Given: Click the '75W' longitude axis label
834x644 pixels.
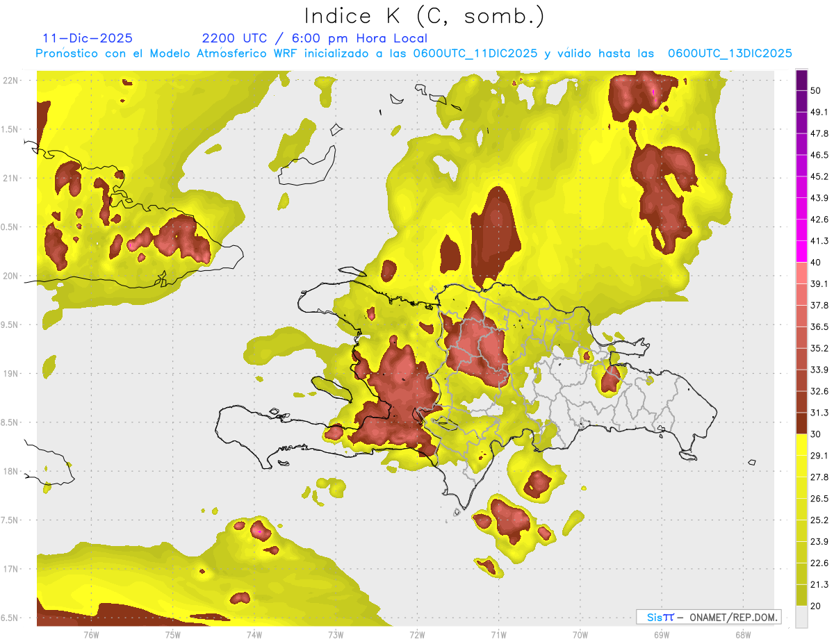Looking at the screenshot, I should [172, 634].
